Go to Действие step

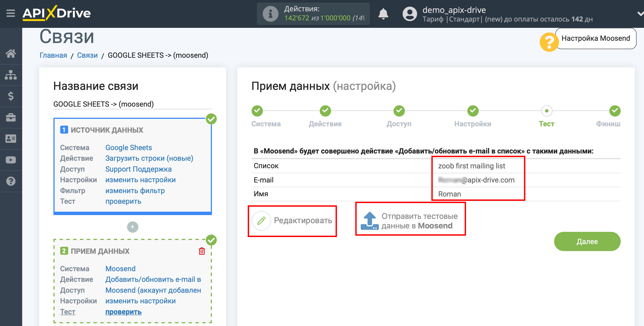pos(325,111)
